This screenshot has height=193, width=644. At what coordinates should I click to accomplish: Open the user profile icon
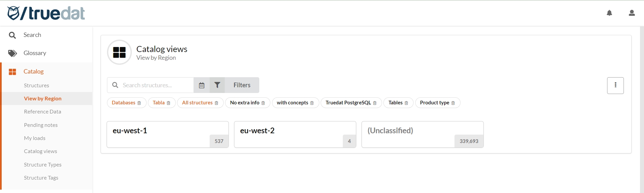pos(632,13)
